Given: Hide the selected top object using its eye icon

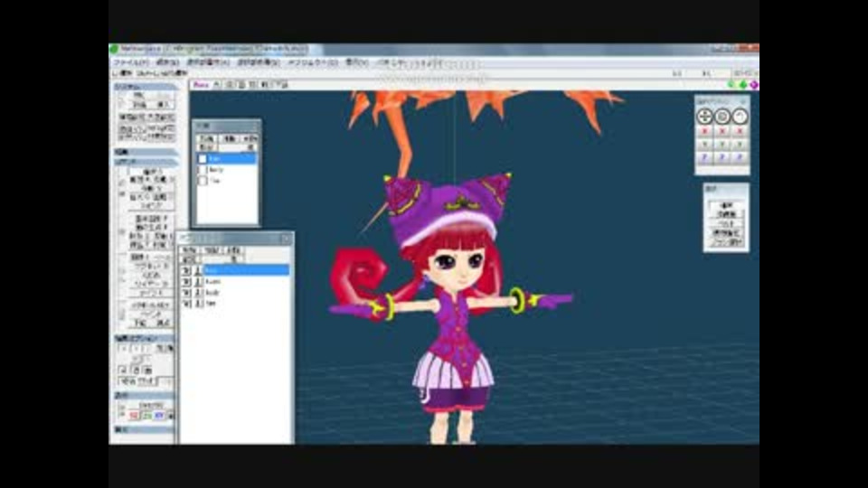Looking at the screenshot, I should click(x=186, y=270).
